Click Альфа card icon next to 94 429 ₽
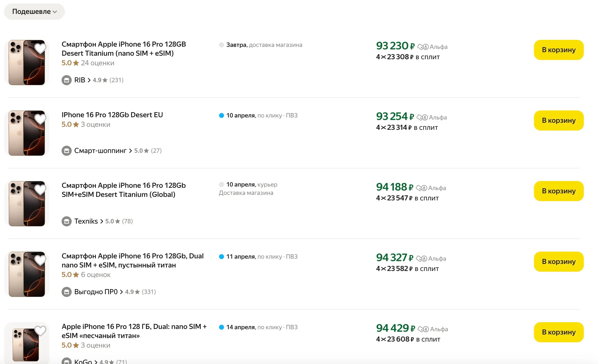Screen dimensions: 598x364 [x=423, y=329]
